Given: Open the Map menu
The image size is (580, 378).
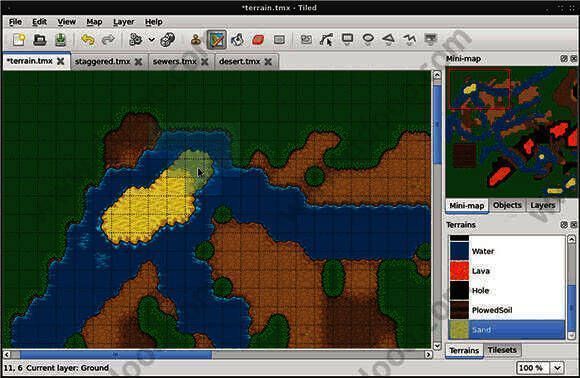Looking at the screenshot, I should pyautogui.click(x=94, y=22).
